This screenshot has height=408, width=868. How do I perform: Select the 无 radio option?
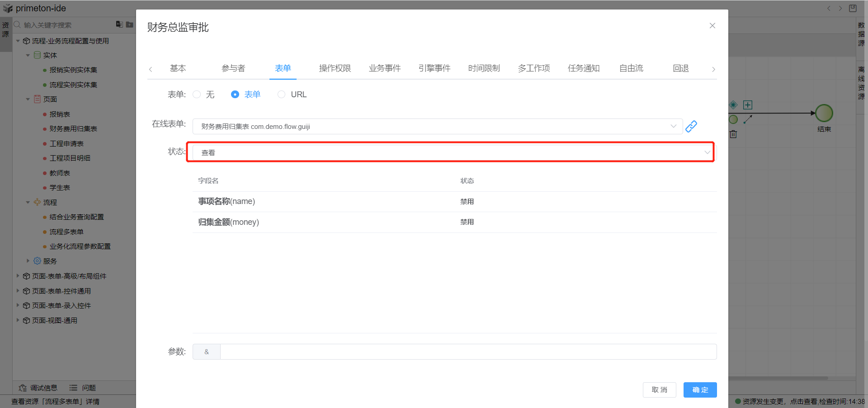pos(197,95)
